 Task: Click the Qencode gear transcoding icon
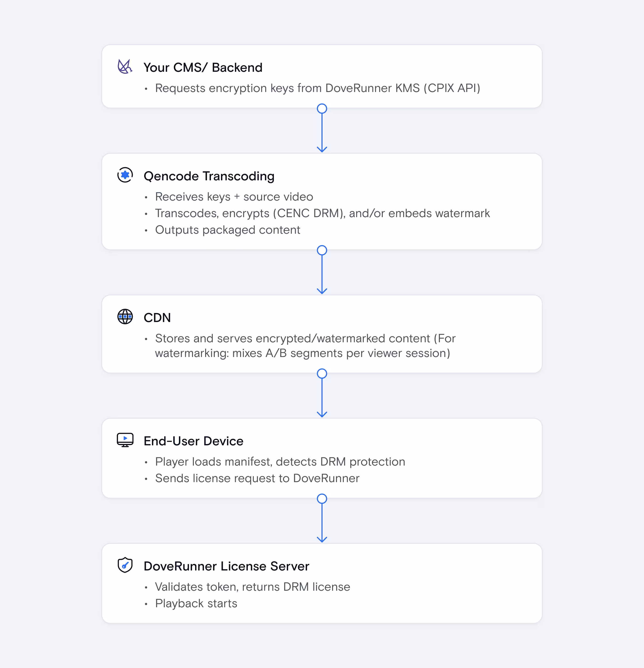pyautogui.click(x=125, y=175)
